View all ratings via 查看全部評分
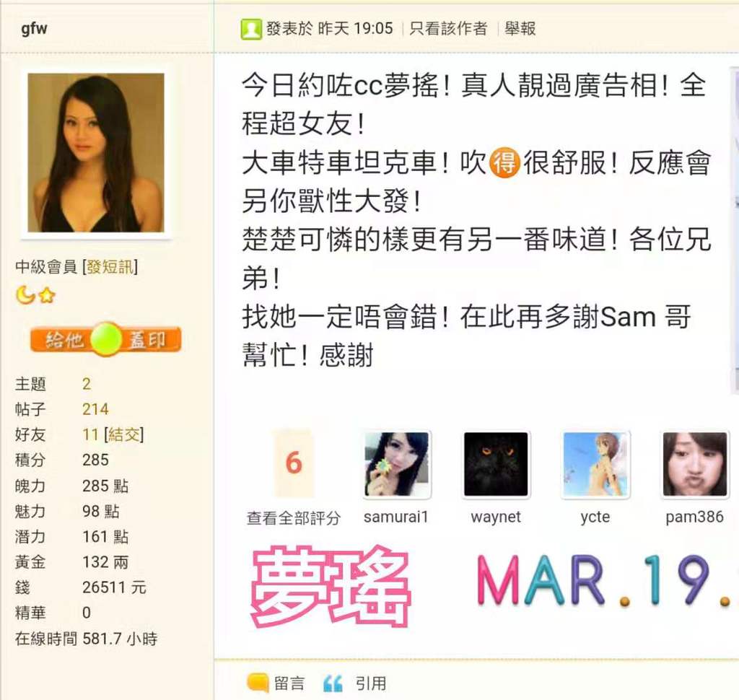 (293, 518)
